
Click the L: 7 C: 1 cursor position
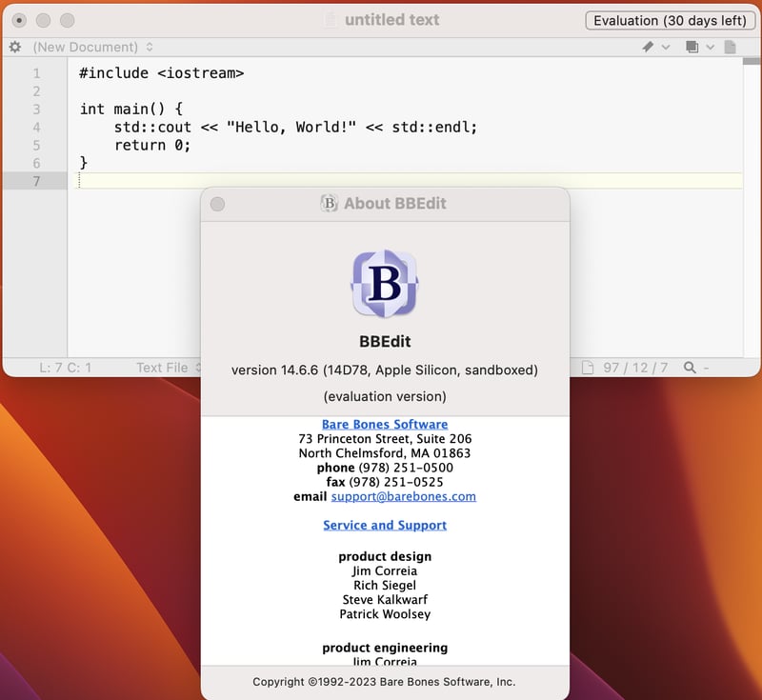pyautogui.click(x=65, y=368)
